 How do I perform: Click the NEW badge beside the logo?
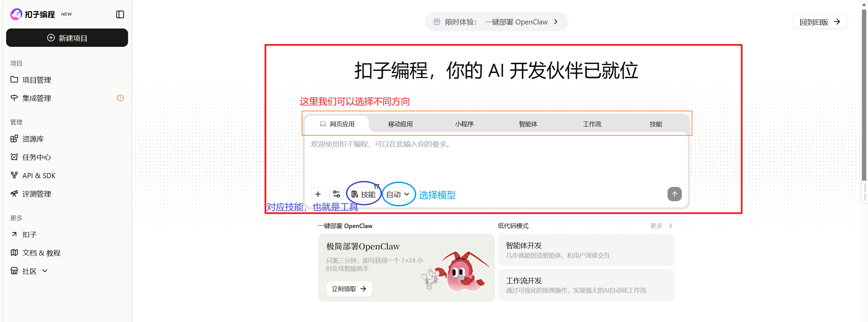(67, 14)
